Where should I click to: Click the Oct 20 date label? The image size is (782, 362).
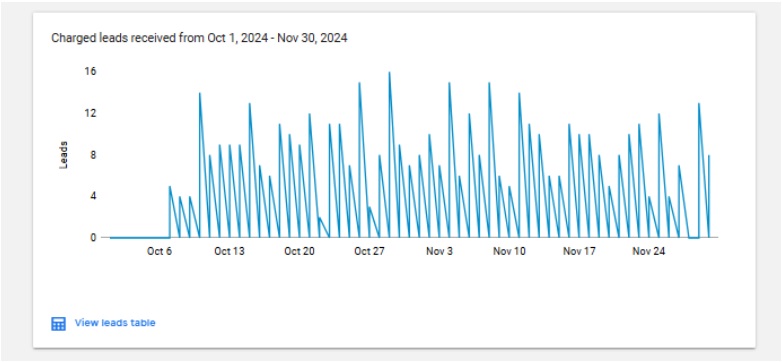pos(299,251)
